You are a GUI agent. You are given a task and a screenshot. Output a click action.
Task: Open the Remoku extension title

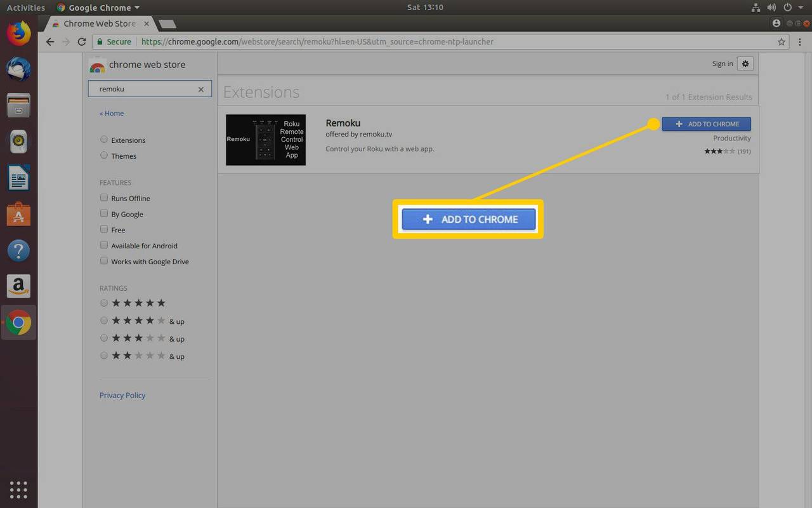click(343, 123)
